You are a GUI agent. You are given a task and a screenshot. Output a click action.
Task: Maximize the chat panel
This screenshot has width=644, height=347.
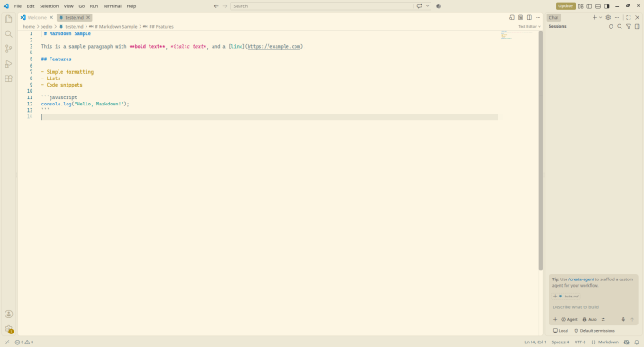point(629,18)
